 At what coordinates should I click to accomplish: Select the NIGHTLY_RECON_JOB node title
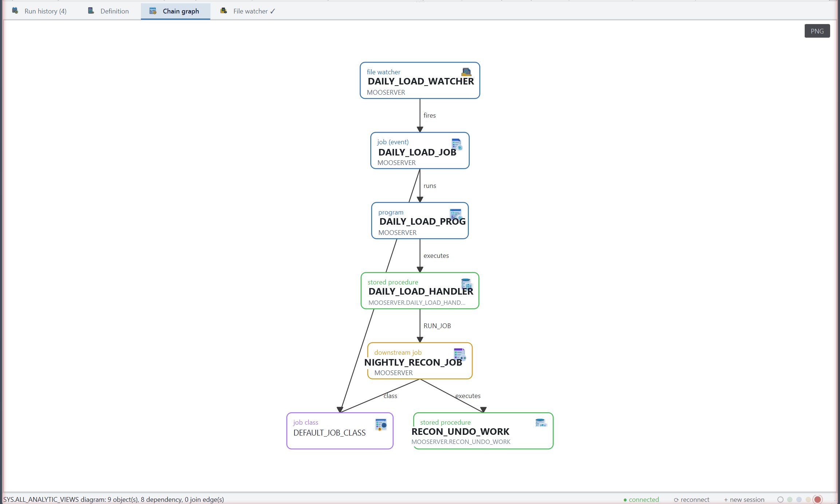tap(413, 362)
